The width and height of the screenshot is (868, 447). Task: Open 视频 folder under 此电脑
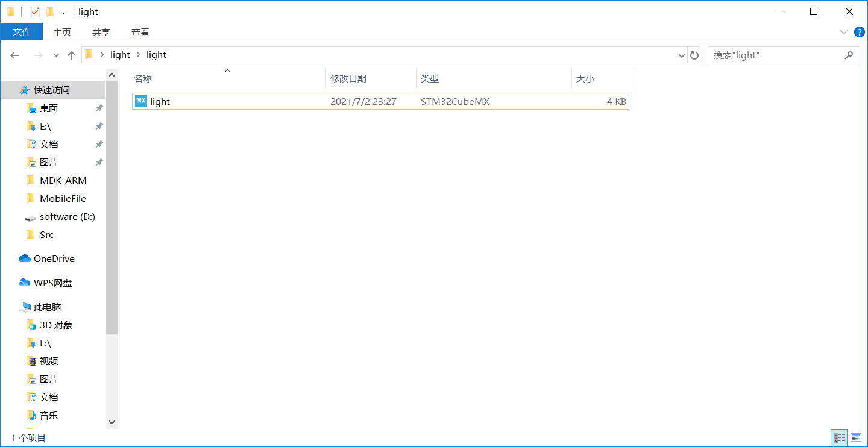(x=49, y=361)
